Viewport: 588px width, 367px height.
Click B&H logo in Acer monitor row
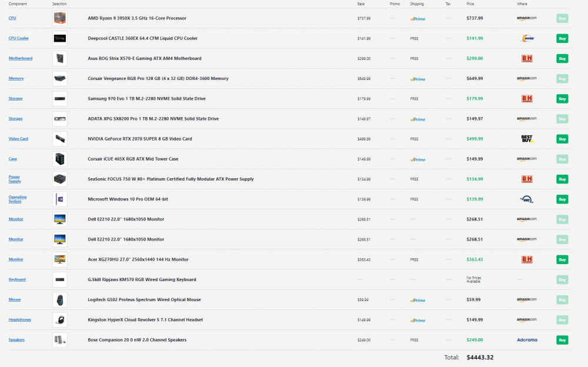coord(527,259)
